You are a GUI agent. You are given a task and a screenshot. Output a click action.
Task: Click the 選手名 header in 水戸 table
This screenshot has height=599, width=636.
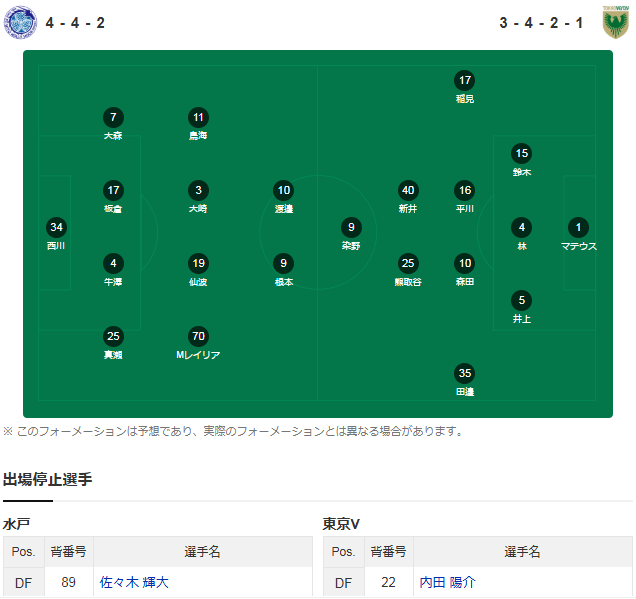pyautogui.click(x=202, y=552)
